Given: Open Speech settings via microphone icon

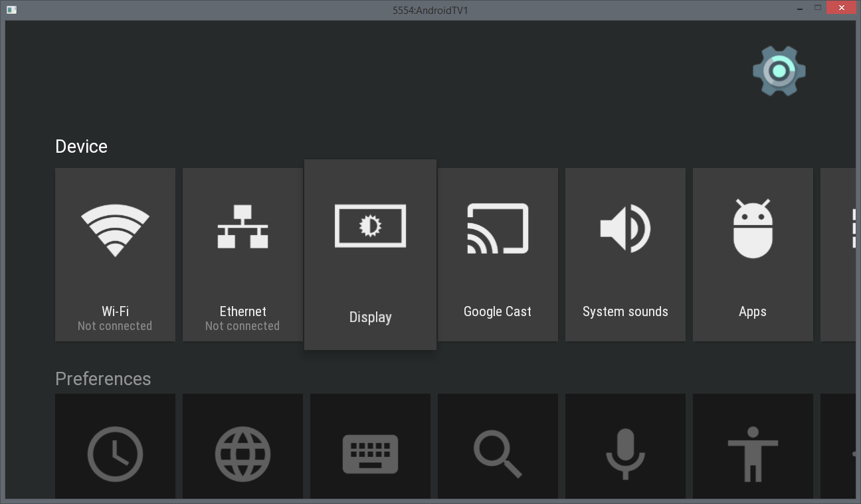Looking at the screenshot, I should [x=625, y=454].
